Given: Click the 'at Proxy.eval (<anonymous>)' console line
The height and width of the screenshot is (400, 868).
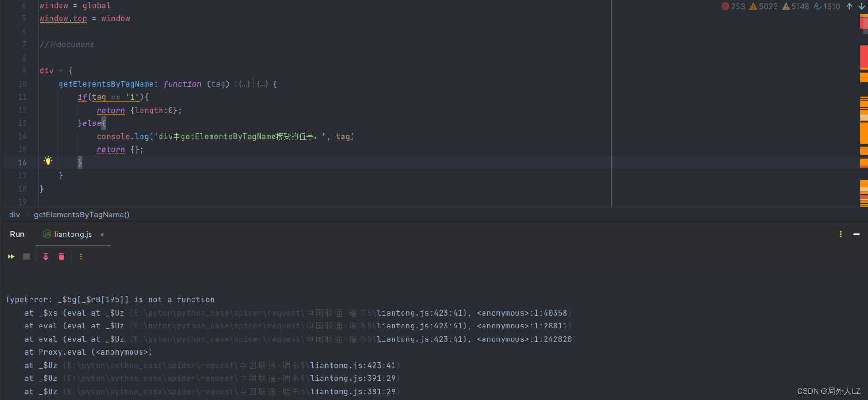Looking at the screenshot, I should coord(88,352).
